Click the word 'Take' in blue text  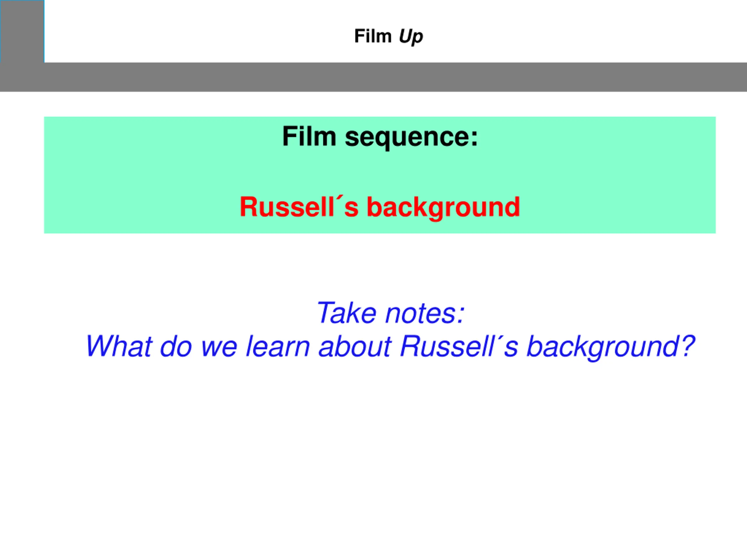click(x=346, y=313)
